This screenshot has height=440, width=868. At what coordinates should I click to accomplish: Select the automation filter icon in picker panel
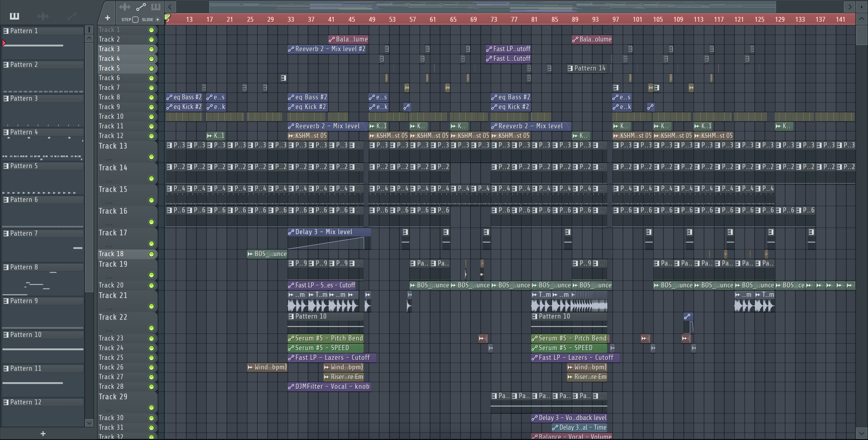click(x=72, y=16)
